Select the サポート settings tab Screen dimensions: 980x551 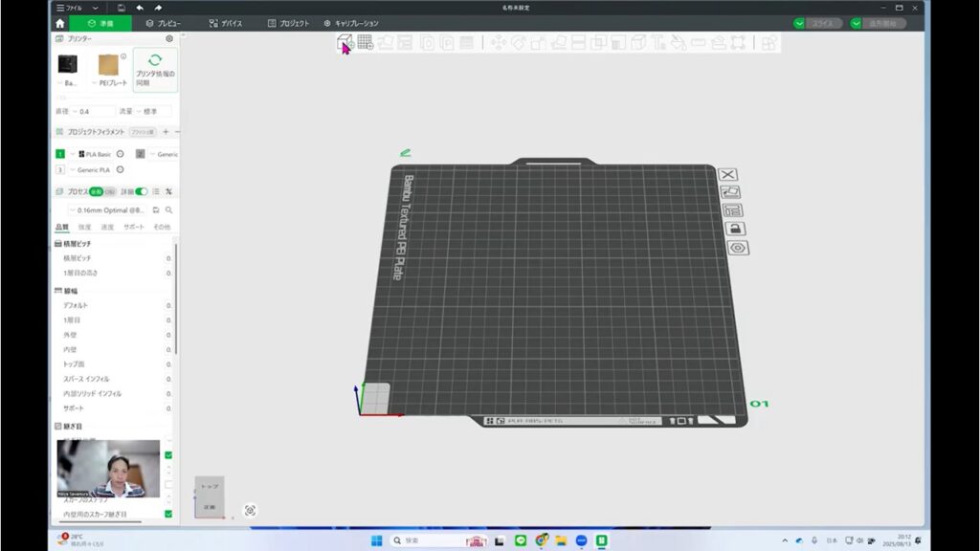(134, 227)
